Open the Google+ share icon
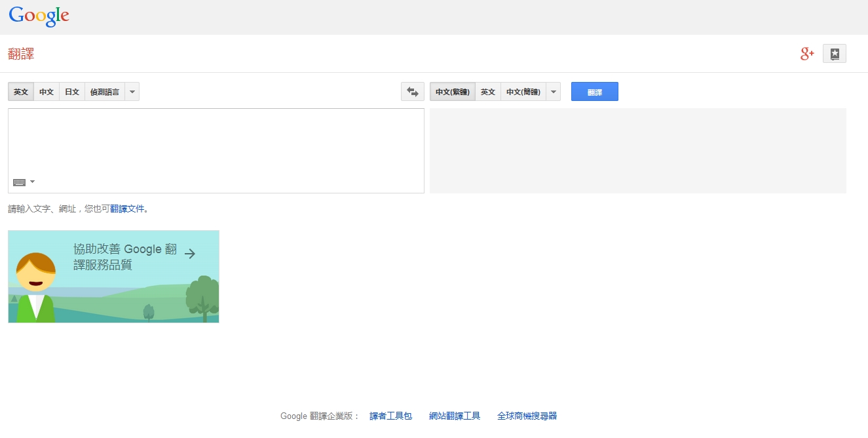This screenshot has height=438, width=868. (807, 54)
